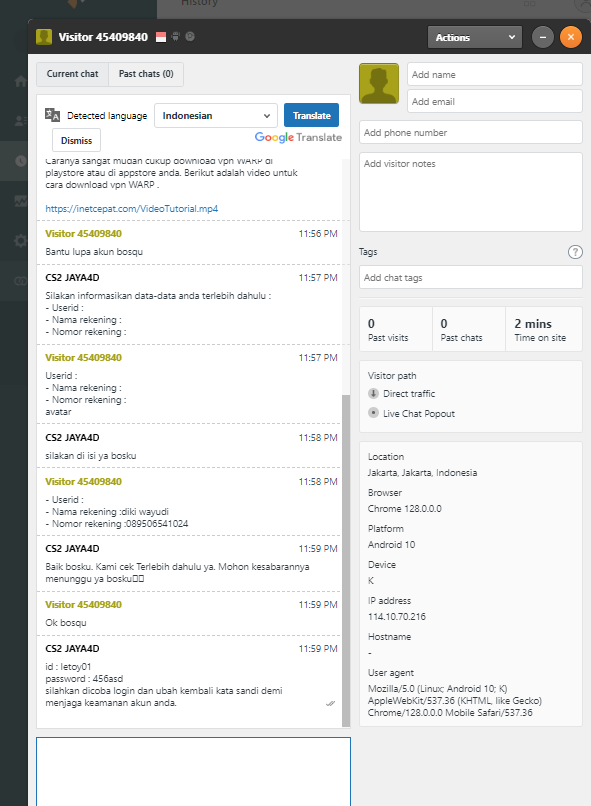Screen dimensions: 591x806
Task: Click the Tags help question mark icon
Action: [x=575, y=252]
